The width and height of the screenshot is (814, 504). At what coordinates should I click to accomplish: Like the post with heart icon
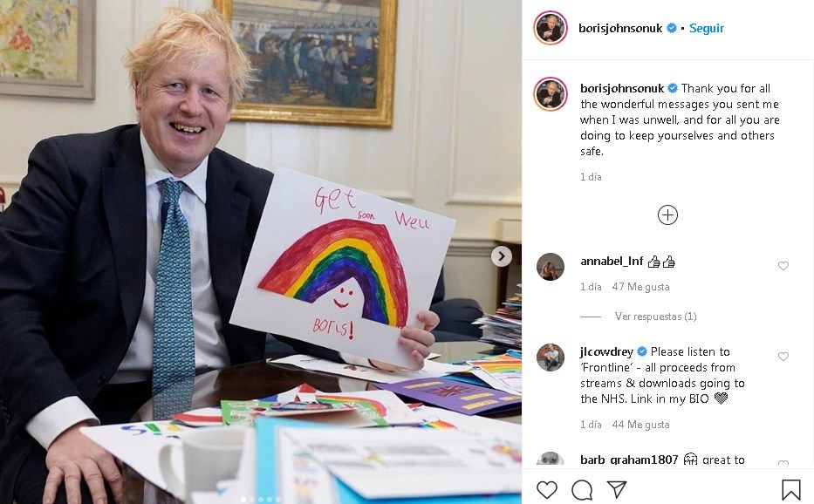(547, 489)
